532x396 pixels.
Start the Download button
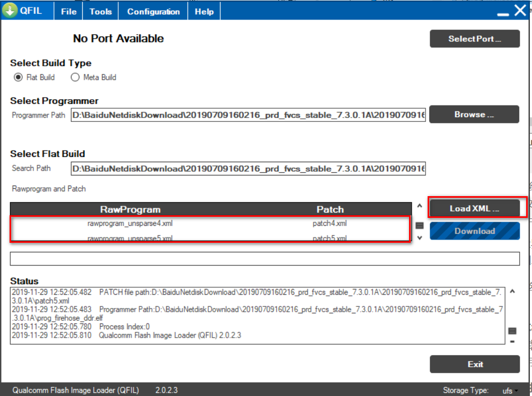[x=475, y=231]
